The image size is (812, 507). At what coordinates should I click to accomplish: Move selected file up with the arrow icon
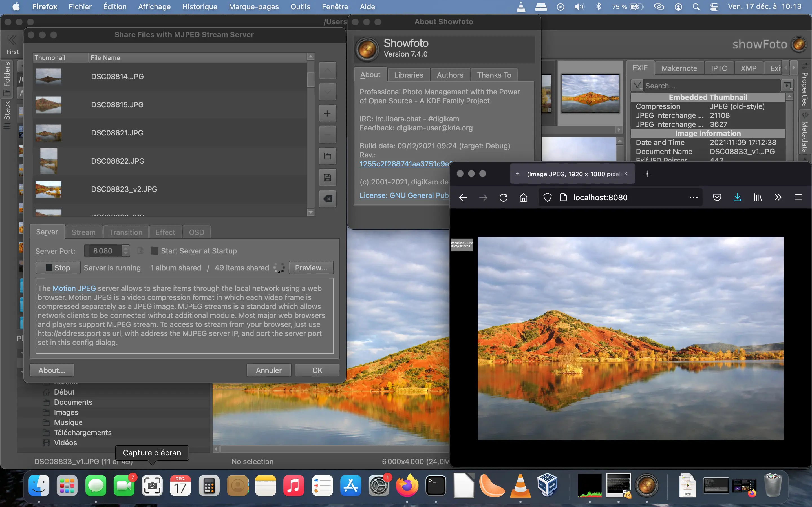point(328,70)
